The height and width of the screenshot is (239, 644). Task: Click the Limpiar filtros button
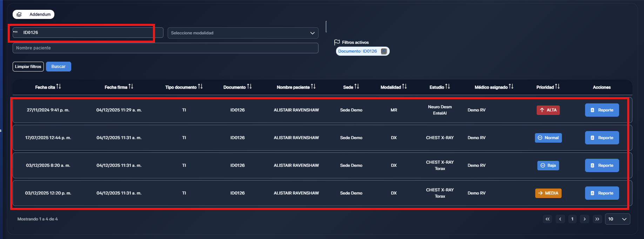click(x=28, y=67)
